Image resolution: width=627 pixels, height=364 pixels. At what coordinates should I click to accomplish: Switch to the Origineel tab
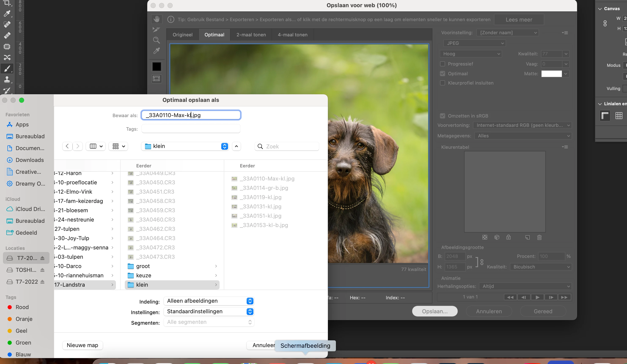pos(182,35)
